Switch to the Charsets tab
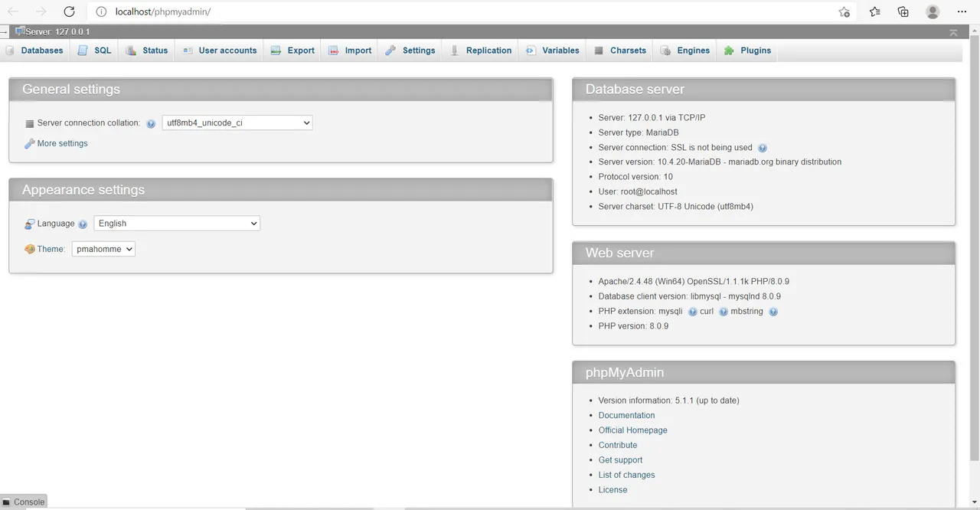 (x=620, y=51)
